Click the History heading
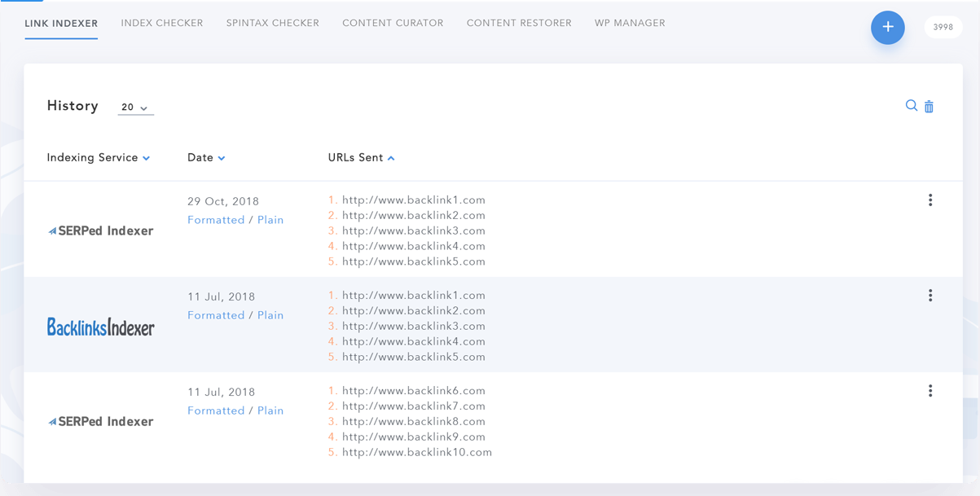Image resolution: width=980 pixels, height=496 pixels. point(73,106)
